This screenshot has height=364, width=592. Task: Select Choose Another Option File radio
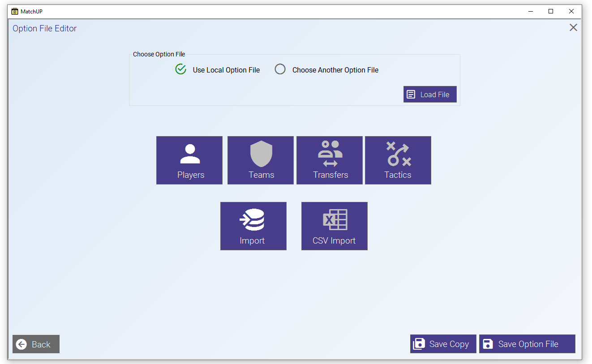click(x=280, y=69)
